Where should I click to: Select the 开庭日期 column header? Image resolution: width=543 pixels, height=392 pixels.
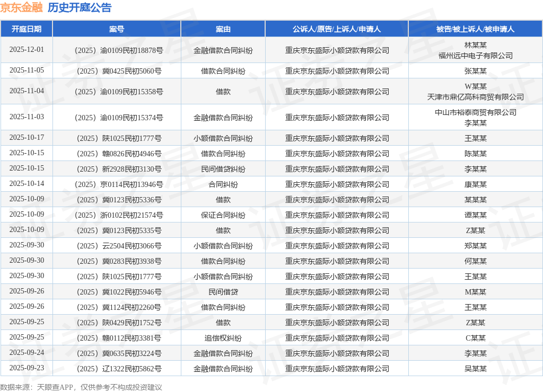(27, 29)
